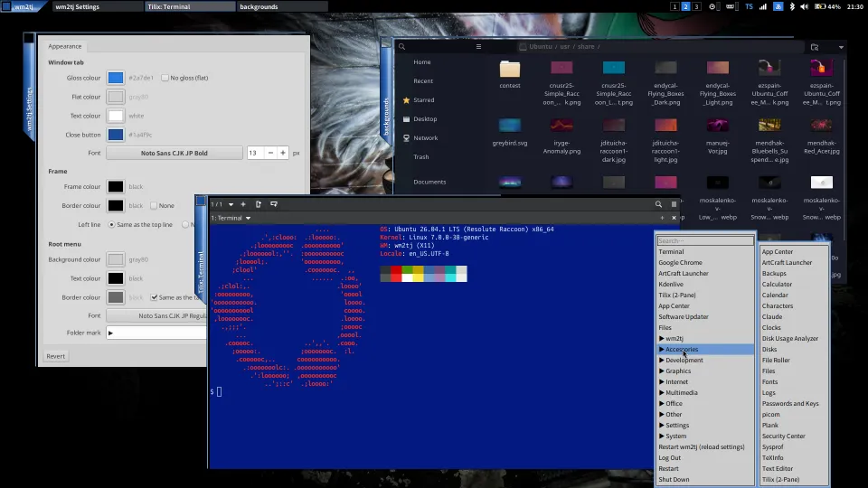Choose 'Restart wm2tj (reload settings)'
868x488 pixels.
coord(704,447)
